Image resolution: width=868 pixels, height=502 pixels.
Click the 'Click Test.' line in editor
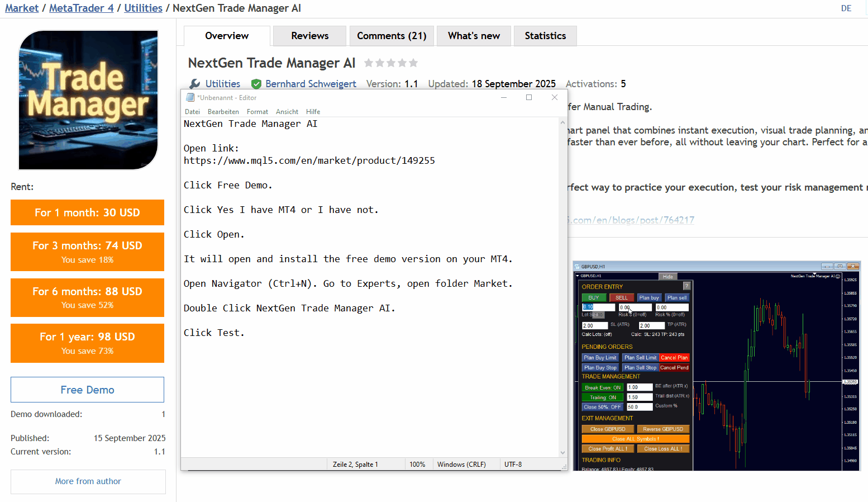(x=214, y=333)
